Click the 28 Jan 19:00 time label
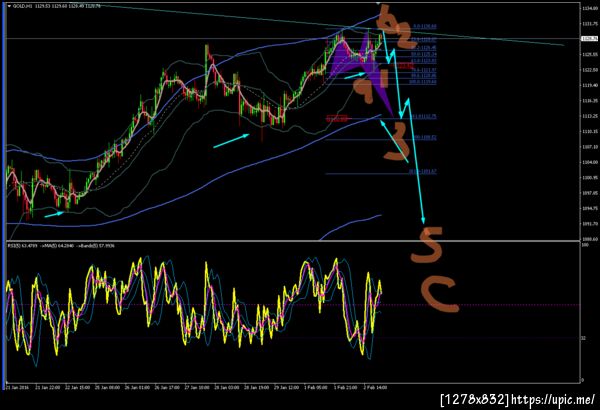Screen dimensions: 600x410 click(256, 387)
